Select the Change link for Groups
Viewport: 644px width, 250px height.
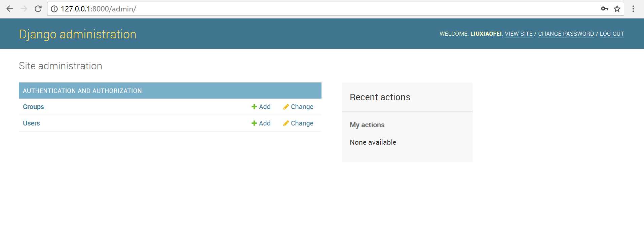302,107
